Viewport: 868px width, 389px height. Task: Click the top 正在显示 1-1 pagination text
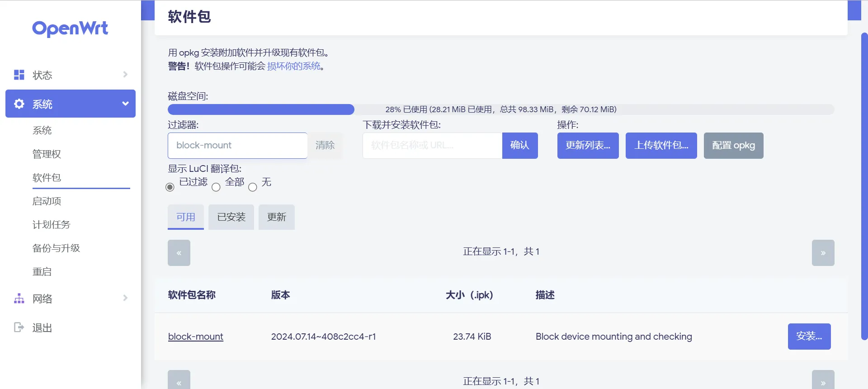pyautogui.click(x=501, y=251)
